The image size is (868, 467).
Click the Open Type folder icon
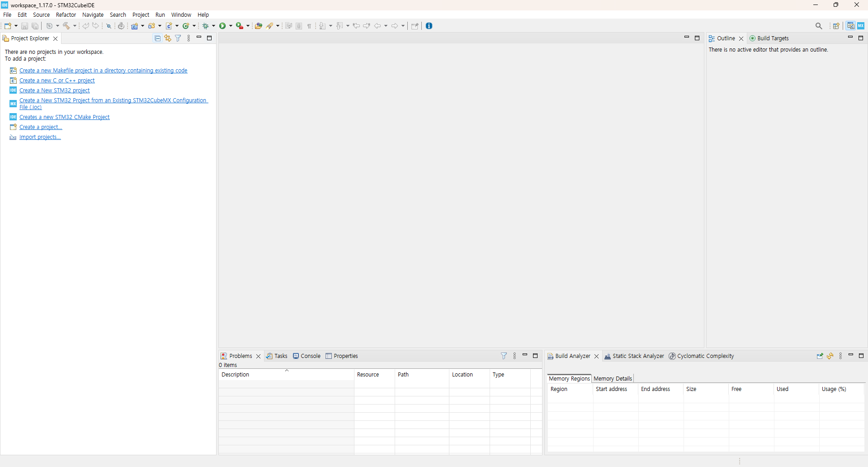(x=258, y=26)
